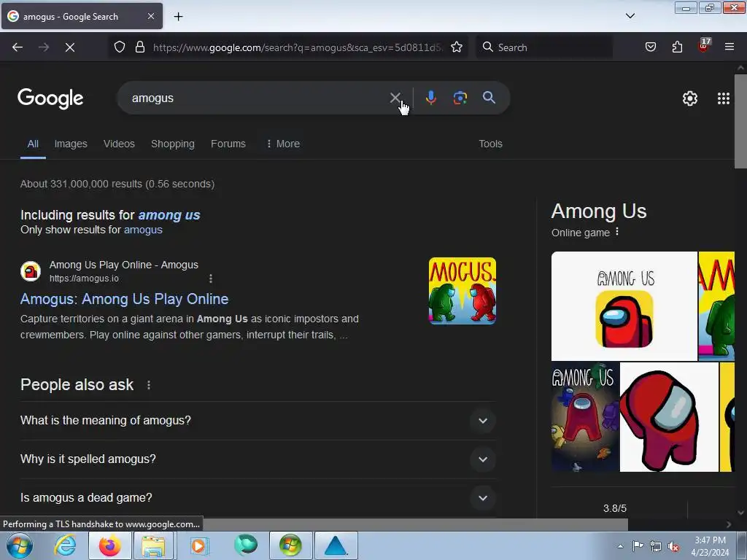Switch to the Videos tab

click(119, 144)
